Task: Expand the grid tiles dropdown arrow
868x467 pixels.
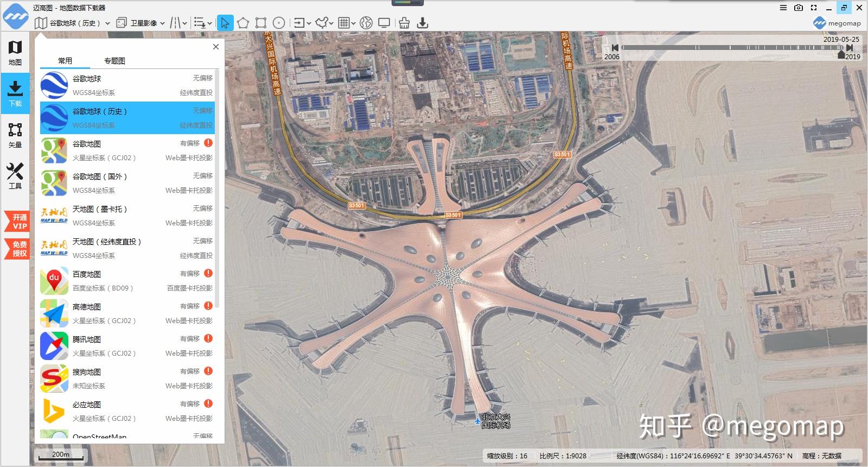Action: pos(353,23)
